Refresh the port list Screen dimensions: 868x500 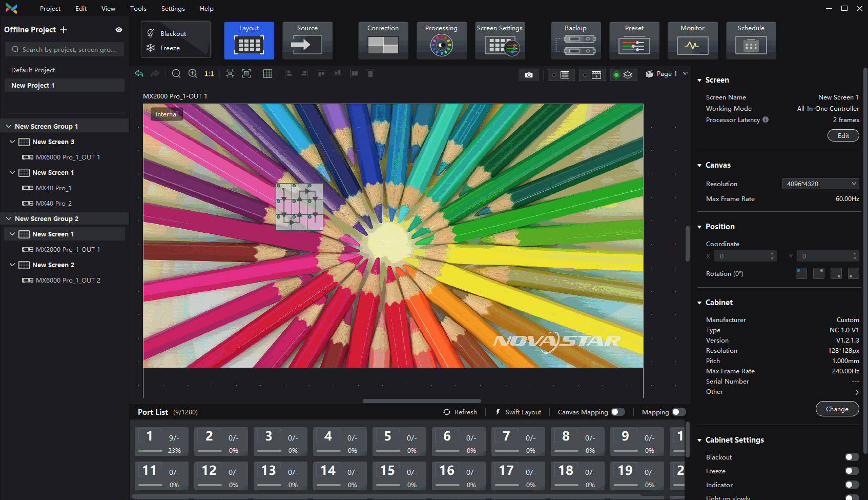[460, 412]
